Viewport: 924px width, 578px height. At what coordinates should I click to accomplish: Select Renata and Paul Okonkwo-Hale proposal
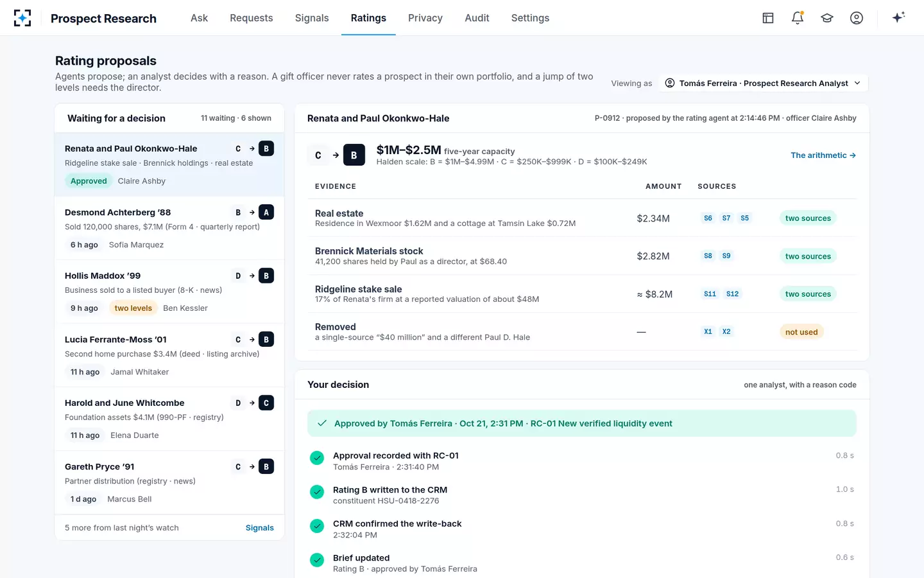coord(169,164)
